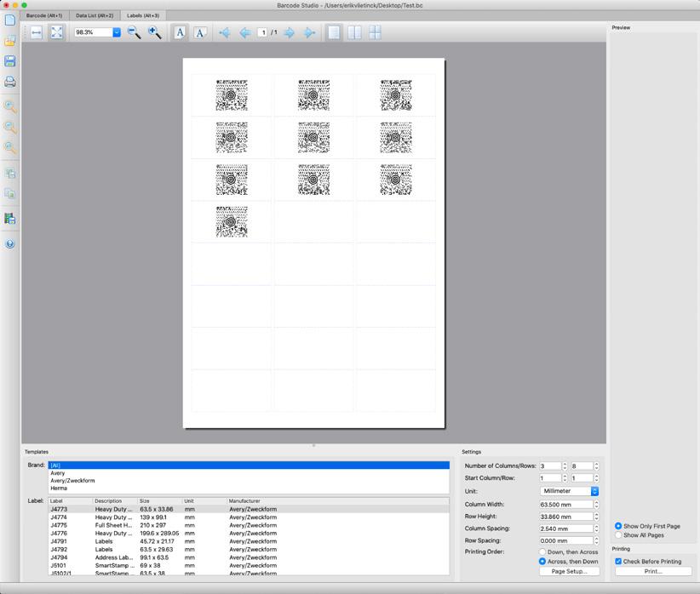
Task: Click the Column Width value field
Action: [566, 505]
